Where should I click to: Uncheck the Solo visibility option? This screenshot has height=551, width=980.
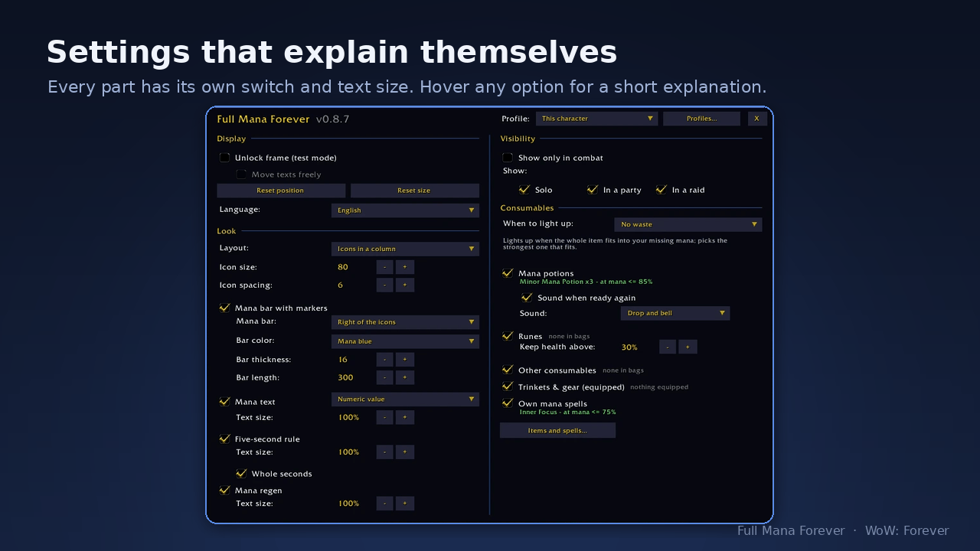coord(524,190)
